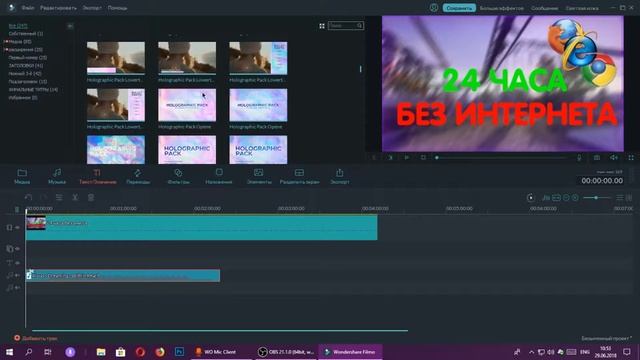This screenshot has height=360, width=640.
Task: Enter fullscreen preview mode
Action: [x=631, y=158]
